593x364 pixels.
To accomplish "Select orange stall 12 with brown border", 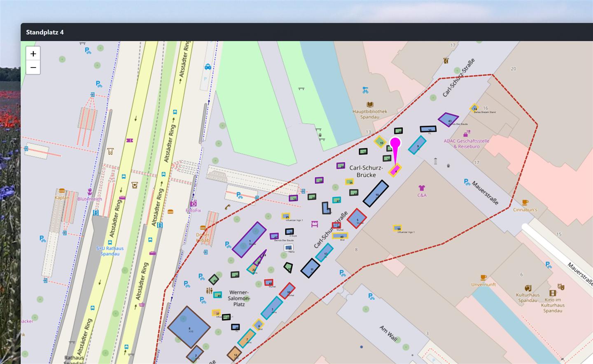I will click(x=235, y=354).
